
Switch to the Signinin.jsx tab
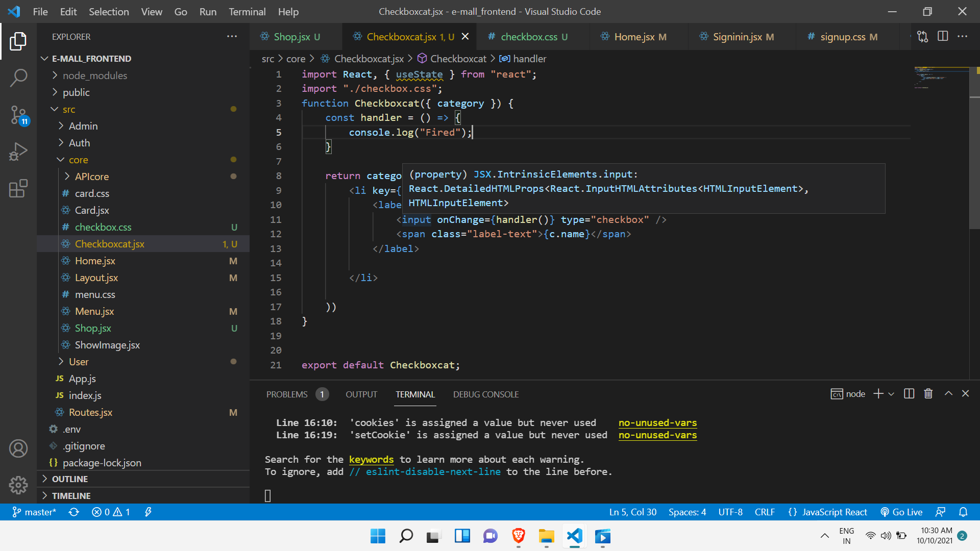(742, 37)
